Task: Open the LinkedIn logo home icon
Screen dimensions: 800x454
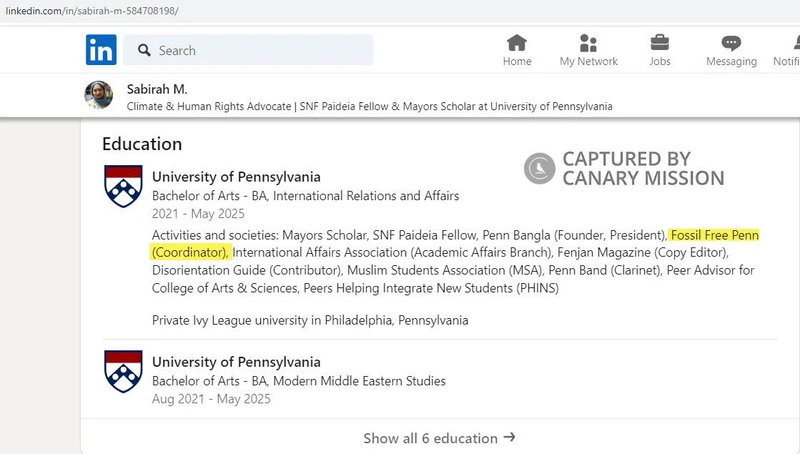Action: [x=101, y=49]
